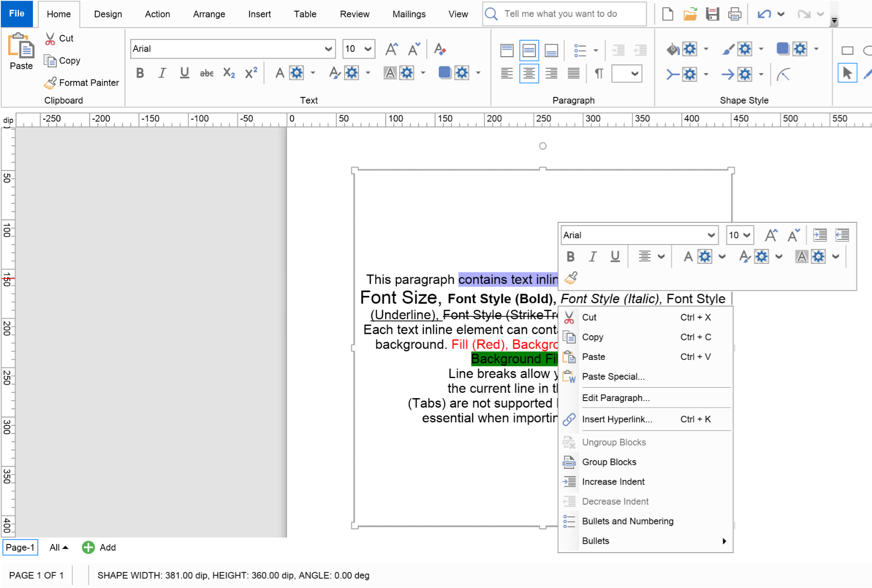The width and height of the screenshot is (872, 588).
Task: Click the Cut scissors icon in ribbon
Action: pyautogui.click(x=50, y=39)
